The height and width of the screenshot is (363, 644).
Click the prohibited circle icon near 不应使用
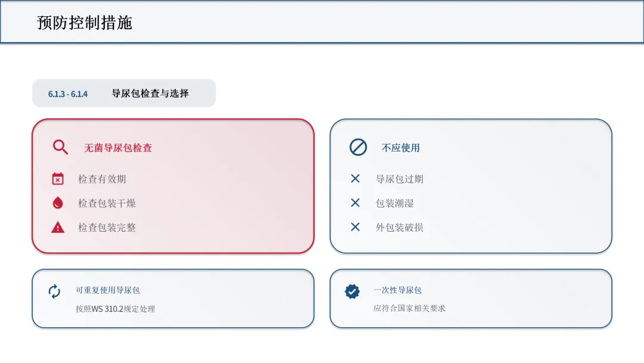click(358, 147)
